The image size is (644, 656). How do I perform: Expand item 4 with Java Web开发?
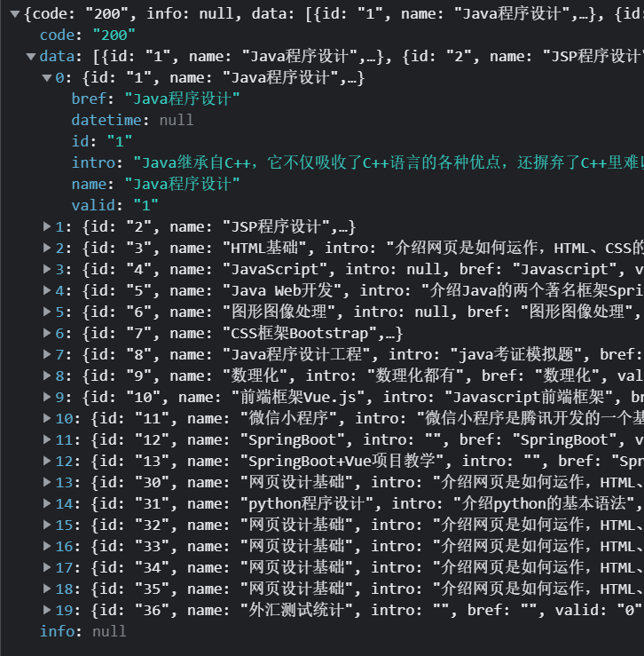pyautogui.click(x=47, y=290)
